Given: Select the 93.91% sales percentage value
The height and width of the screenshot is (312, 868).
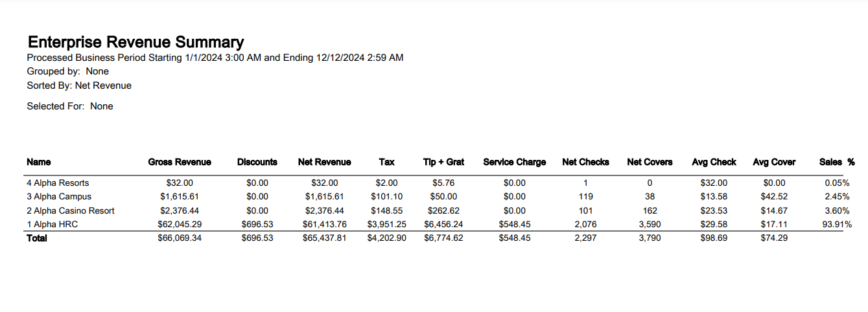Looking at the screenshot, I should [x=835, y=225].
